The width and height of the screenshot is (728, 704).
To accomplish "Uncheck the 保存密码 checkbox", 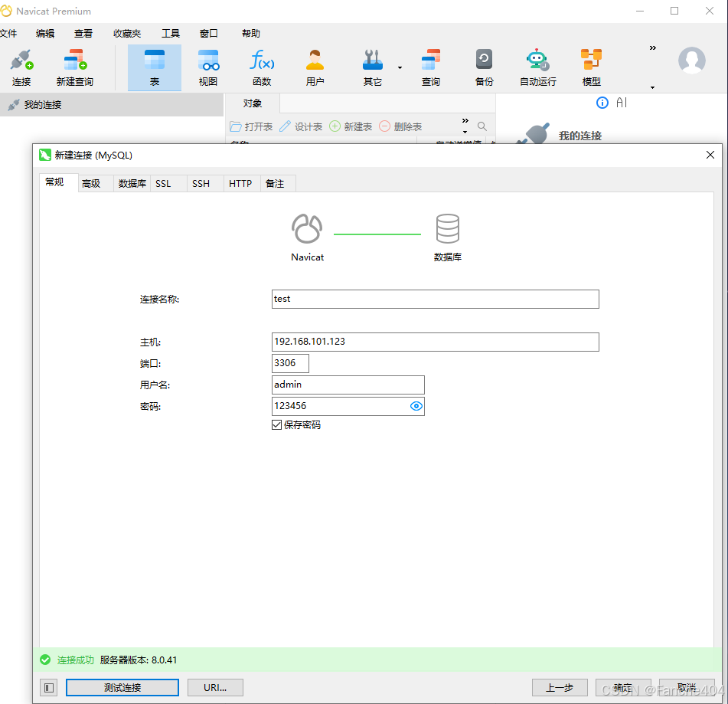I will [276, 424].
